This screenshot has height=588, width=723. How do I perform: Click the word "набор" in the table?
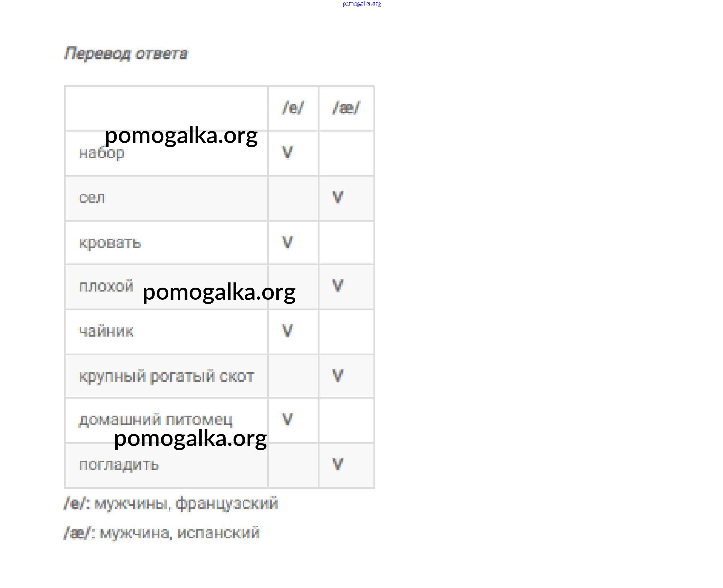pos(102,153)
